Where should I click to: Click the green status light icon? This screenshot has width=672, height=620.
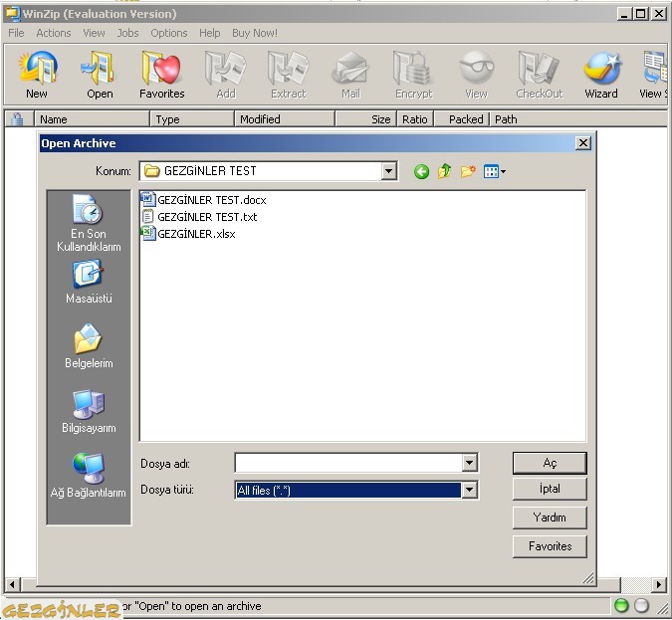[x=621, y=605]
